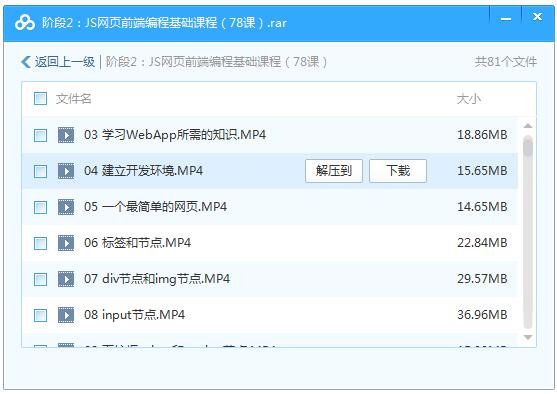Click the breadcrumb 阶段2：JS网页前端编程基础课程（78课）
The width and height of the screenshot is (557, 394).
click(x=217, y=62)
